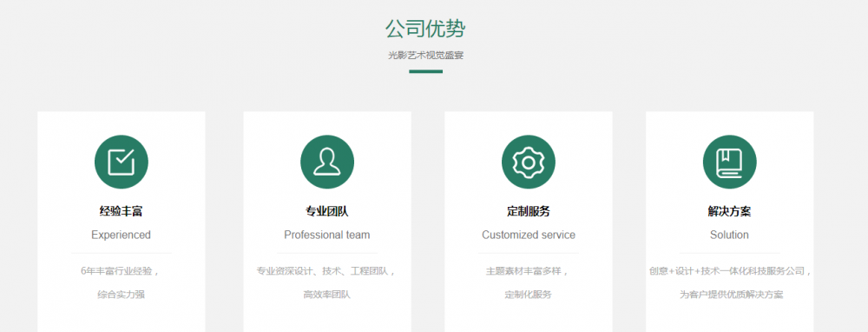Select the Professional team label
The width and height of the screenshot is (868, 332).
pos(327,235)
